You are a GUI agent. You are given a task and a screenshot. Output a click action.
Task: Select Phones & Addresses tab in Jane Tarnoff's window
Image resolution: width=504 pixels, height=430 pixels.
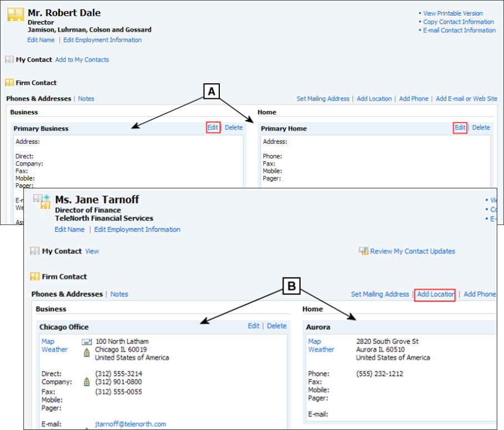tap(67, 294)
